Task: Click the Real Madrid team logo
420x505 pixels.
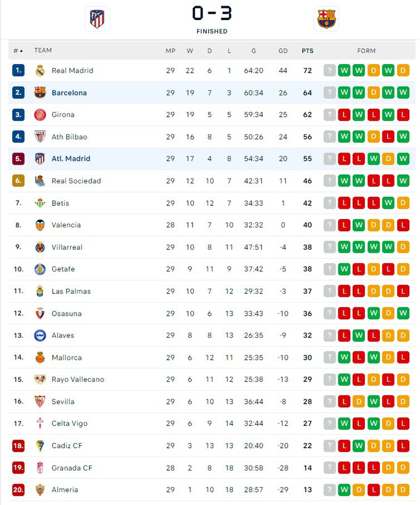Action: tap(40, 70)
